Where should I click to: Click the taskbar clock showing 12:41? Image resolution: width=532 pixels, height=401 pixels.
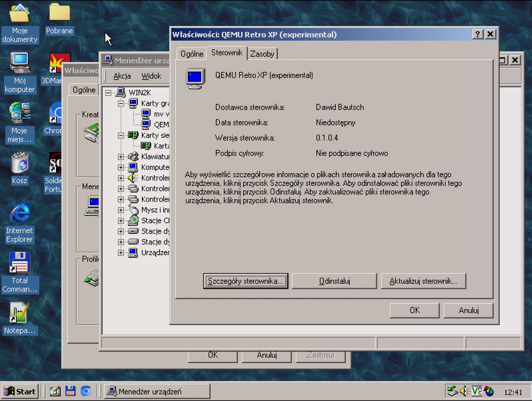[513, 392]
